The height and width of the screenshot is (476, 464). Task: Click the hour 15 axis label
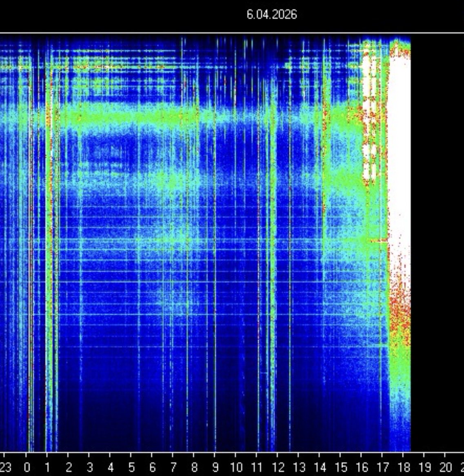tap(341, 467)
